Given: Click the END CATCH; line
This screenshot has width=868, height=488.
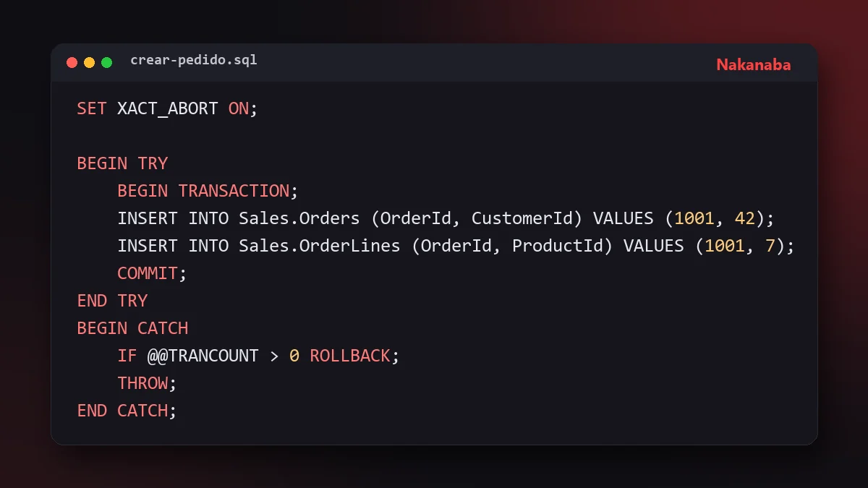Looking at the screenshot, I should coord(127,411).
